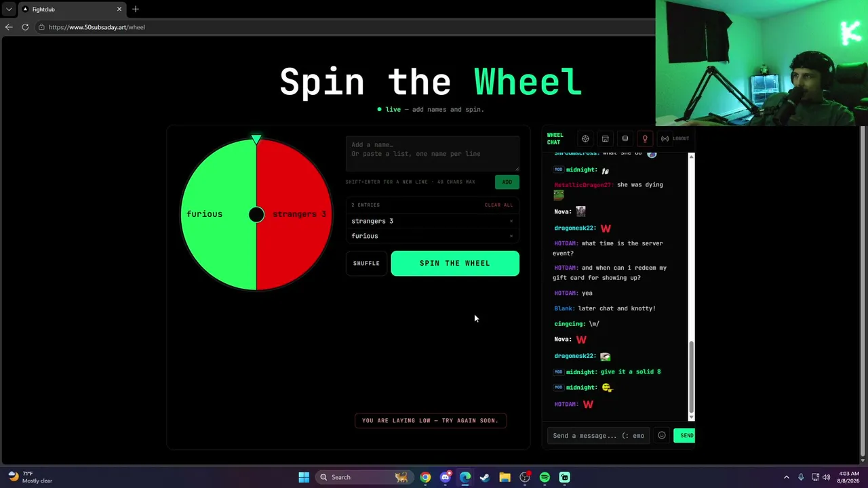Click the 'MetallicDragon27' username in chat
Image resolution: width=868 pixels, height=488 pixels.
click(x=584, y=184)
